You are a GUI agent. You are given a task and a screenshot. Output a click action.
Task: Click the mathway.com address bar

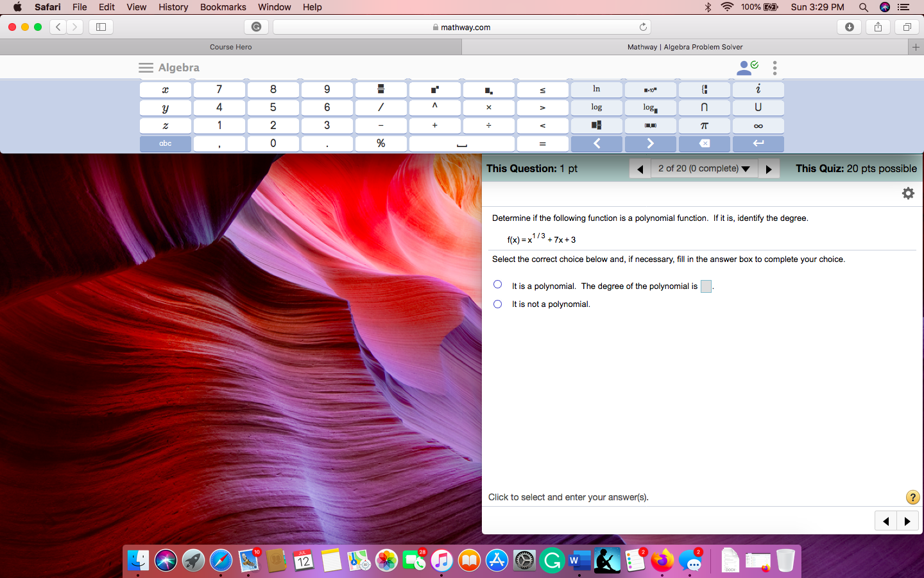[462, 27]
